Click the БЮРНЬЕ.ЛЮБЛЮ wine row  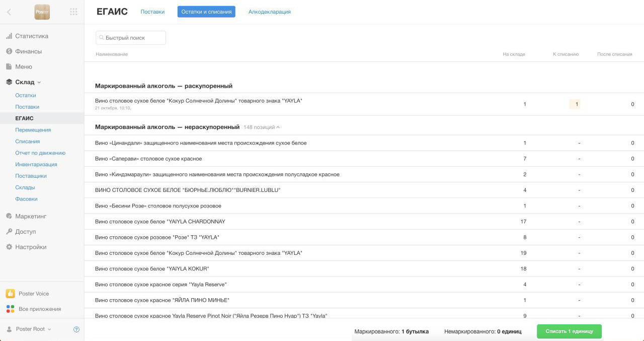(364, 190)
